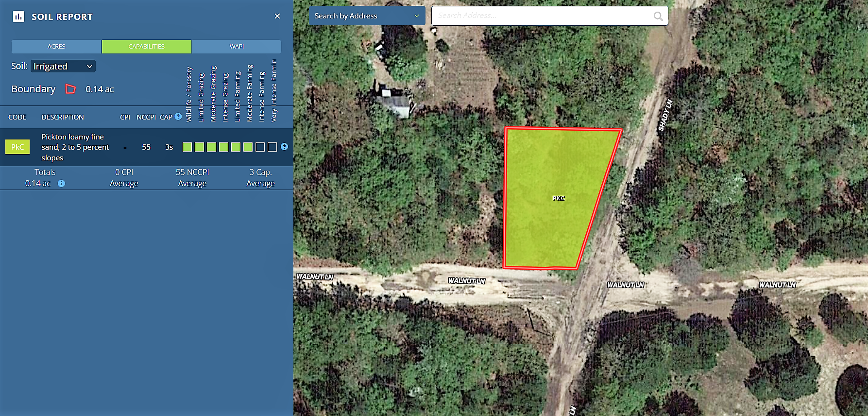Click the empty Very Intense Farming square
Screen dimensions: 868x416
tap(272, 147)
